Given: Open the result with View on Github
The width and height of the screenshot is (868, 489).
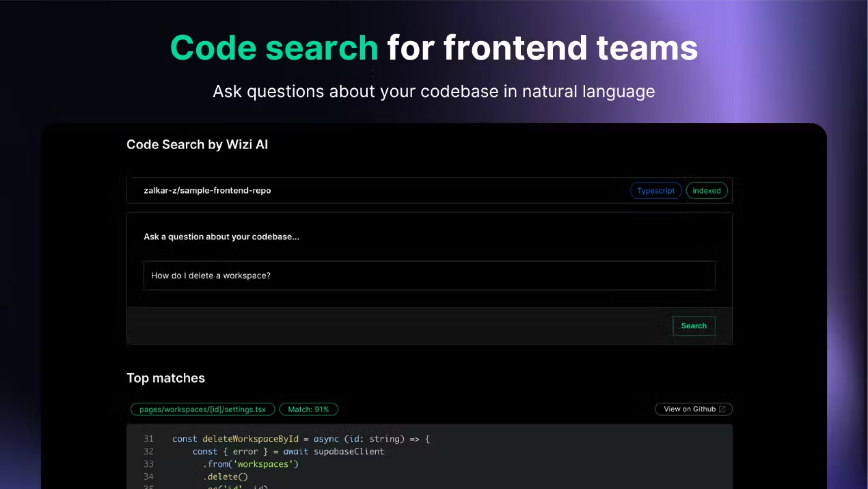Looking at the screenshot, I should tap(693, 409).
